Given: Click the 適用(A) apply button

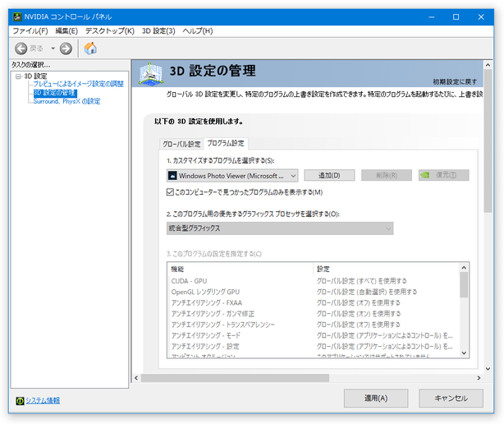Looking at the screenshot, I should coord(376,399).
